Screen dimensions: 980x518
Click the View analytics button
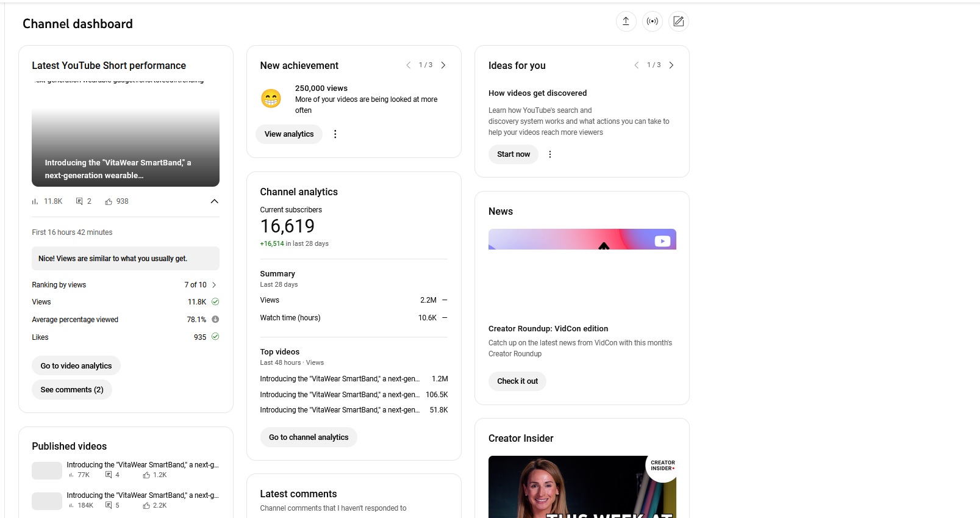pos(289,134)
